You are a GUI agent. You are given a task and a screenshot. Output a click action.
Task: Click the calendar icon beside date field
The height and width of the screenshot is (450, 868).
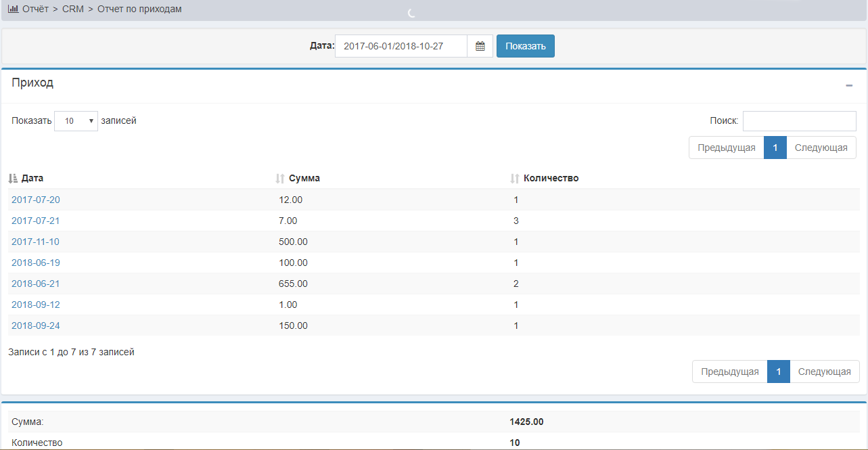point(480,46)
